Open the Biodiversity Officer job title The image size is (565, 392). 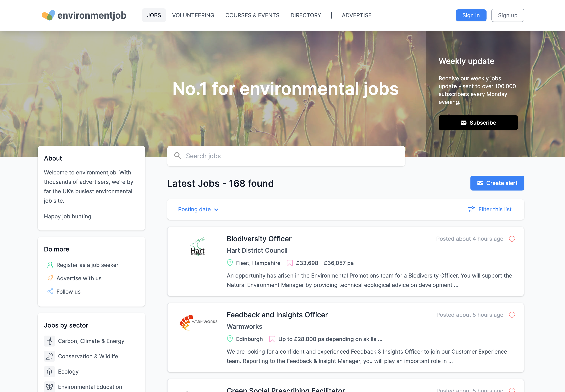point(259,239)
